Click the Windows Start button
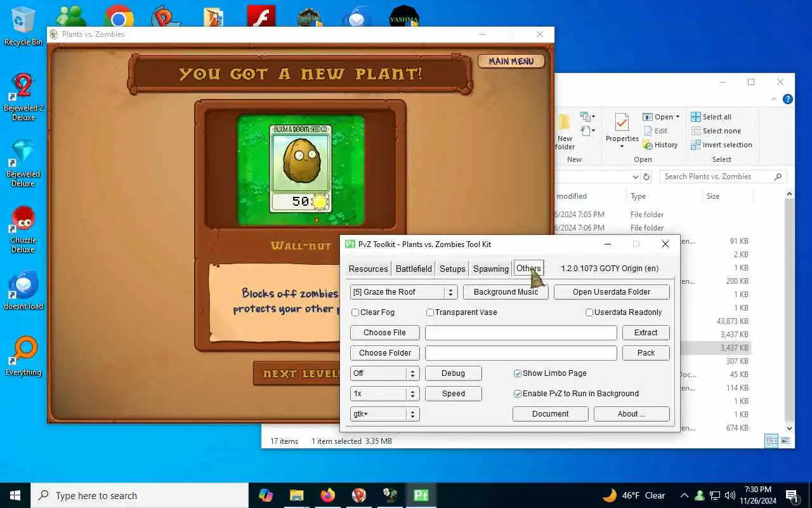Image resolution: width=812 pixels, height=508 pixels. (x=15, y=495)
